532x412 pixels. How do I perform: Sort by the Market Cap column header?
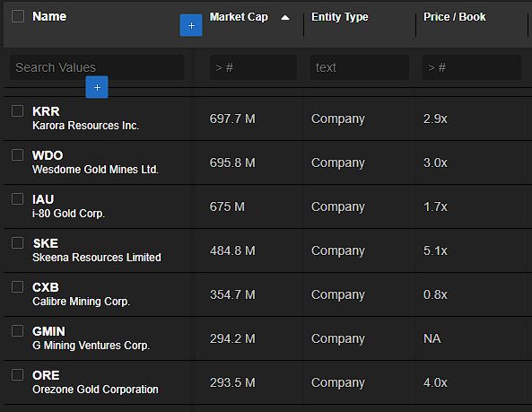click(x=239, y=17)
